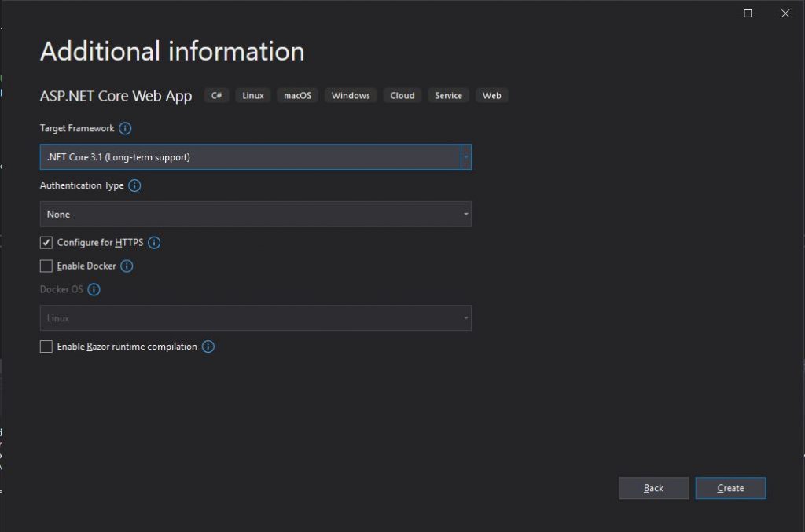The height and width of the screenshot is (532, 805).
Task: Show info for Razor runtime compilation
Action: click(208, 347)
